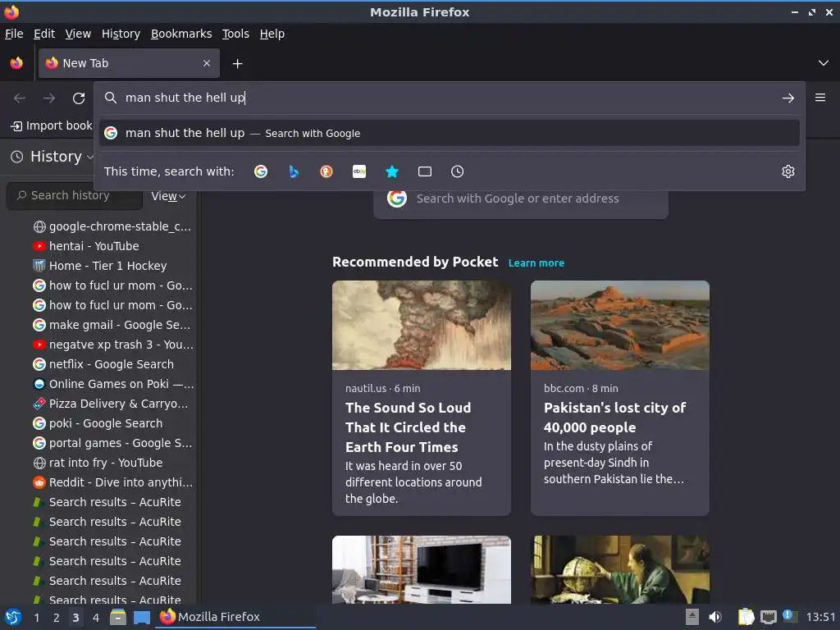Image resolution: width=840 pixels, height=630 pixels.
Task: Open a new tab with plus button
Action: point(237,64)
